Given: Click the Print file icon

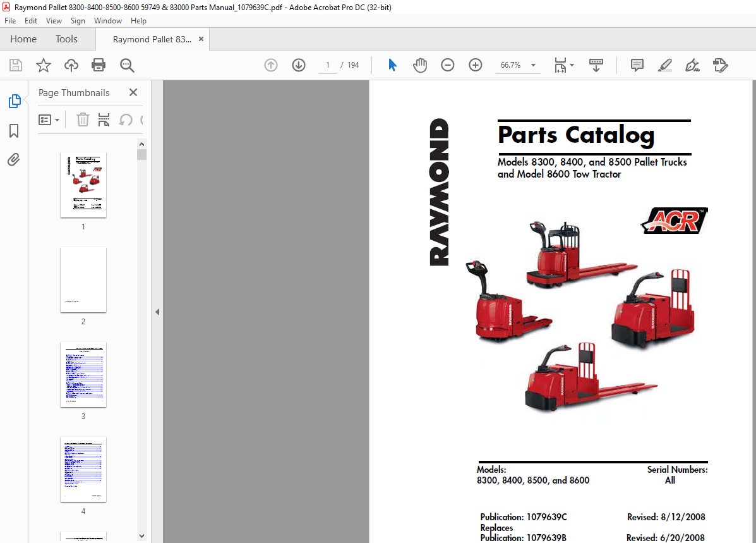Looking at the screenshot, I should tap(99, 64).
